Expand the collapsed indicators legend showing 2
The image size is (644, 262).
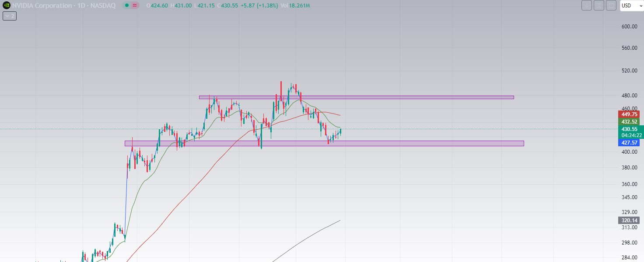coord(9,16)
